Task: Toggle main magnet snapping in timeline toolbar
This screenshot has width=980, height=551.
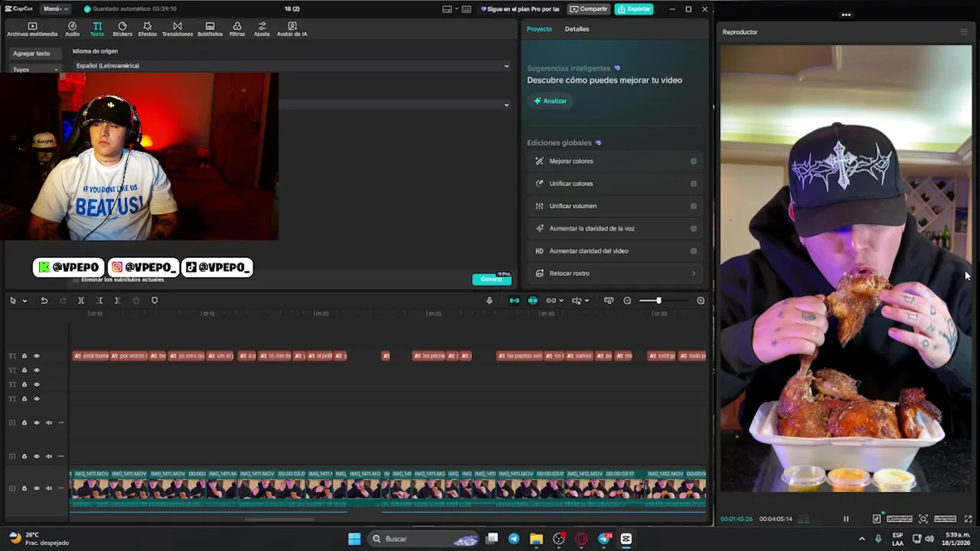Action: click(514, 301)
